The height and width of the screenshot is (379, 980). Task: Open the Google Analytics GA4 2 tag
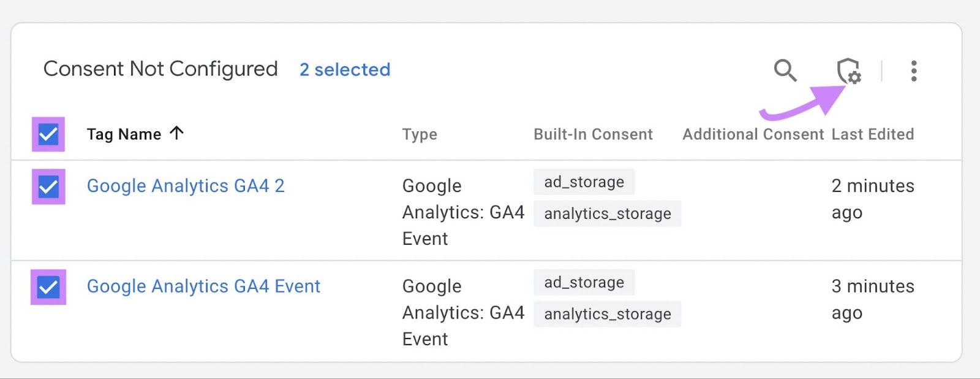[186, 186]
